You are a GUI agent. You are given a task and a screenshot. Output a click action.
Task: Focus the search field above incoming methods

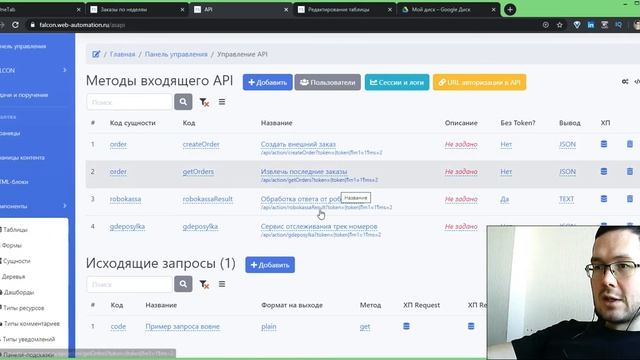(x=129, y=102)
